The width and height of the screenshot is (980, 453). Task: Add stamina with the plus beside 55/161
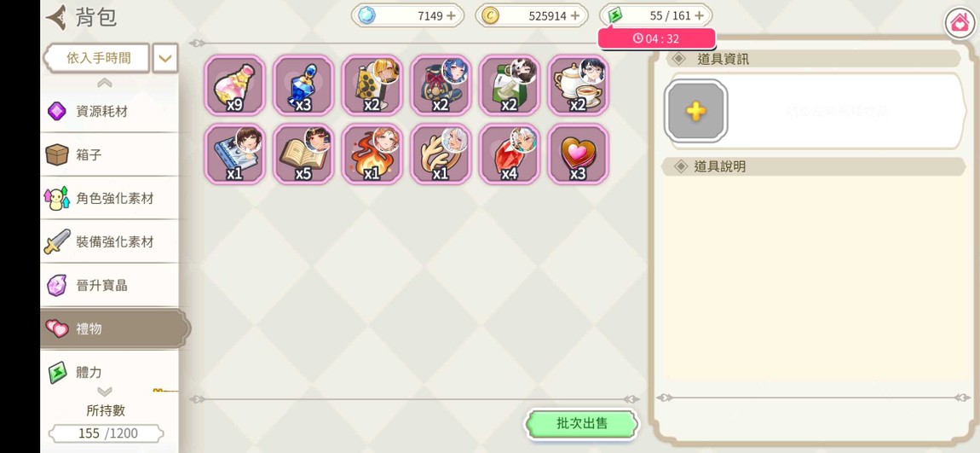(x=700, y=15)
